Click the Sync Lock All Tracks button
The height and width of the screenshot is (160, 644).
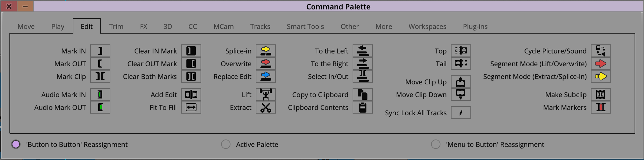461,113
